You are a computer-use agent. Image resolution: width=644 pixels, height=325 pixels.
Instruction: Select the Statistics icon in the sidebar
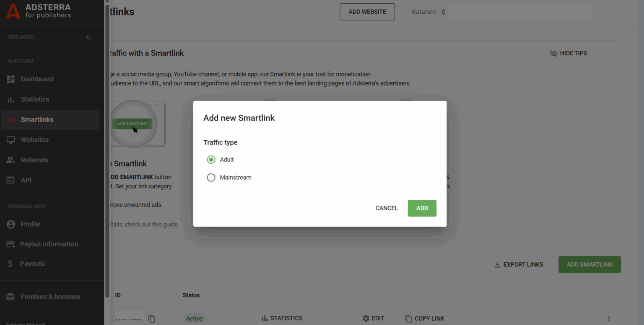click(11, 99)
